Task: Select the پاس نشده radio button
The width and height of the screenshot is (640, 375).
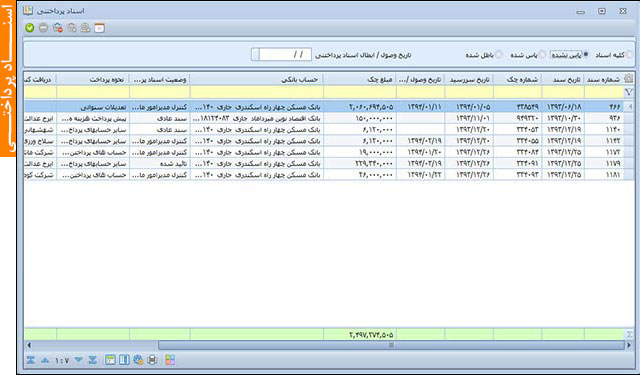Action: tap(586, 55)
